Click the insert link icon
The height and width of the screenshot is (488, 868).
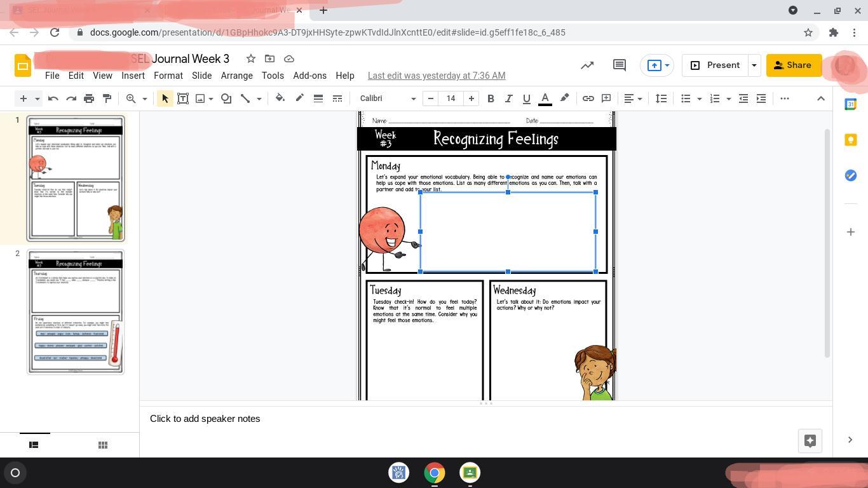point(588,98)
